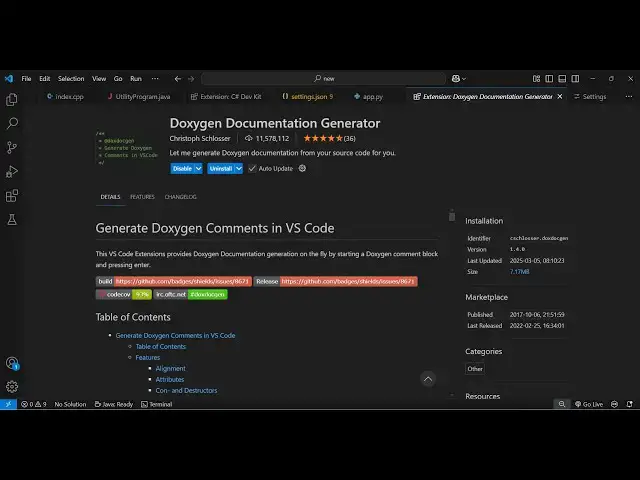Viewport: 640px width, 480px height.
Task: Switch to the app.py tab
Action: pyautogui.click(x=369, y=97)
